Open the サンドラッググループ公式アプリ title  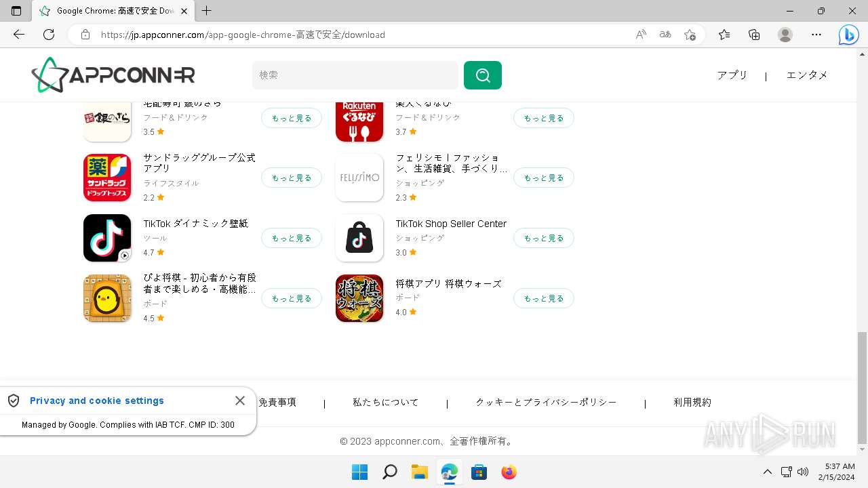(199, 163)
